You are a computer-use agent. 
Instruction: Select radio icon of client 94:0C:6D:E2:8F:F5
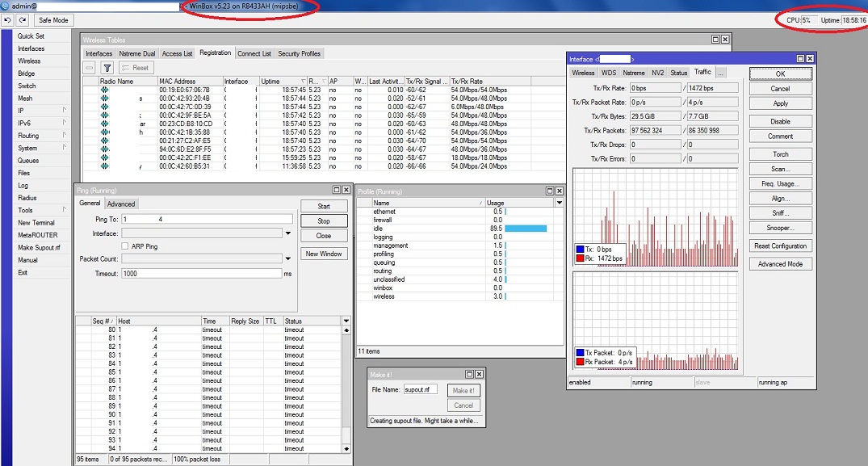click(x=105, y=149)
